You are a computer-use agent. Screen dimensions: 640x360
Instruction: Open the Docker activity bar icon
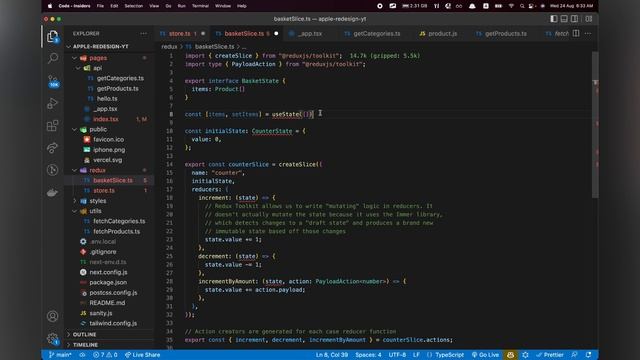point(53,192)
